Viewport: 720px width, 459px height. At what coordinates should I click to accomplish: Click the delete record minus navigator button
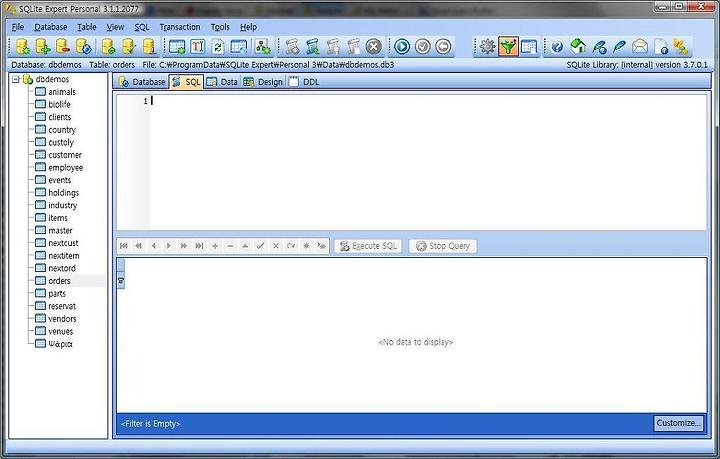click(x=230, y=246)
